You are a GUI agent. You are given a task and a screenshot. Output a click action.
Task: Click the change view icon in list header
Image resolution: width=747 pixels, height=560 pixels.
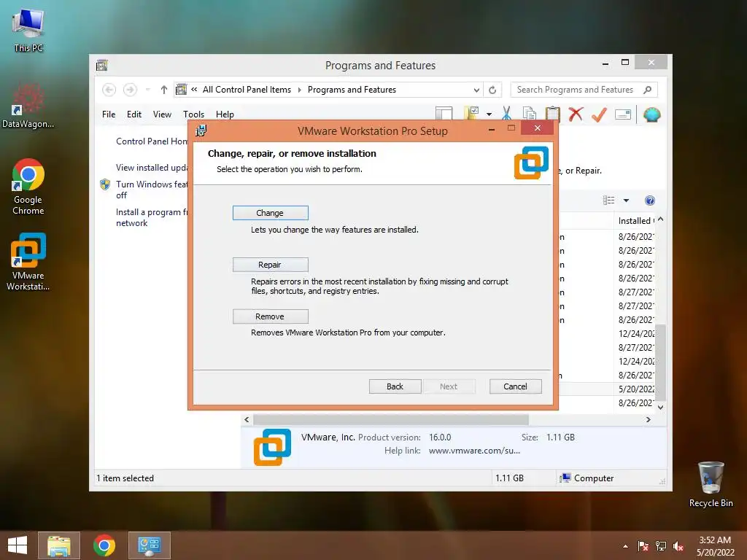[609, 201]
